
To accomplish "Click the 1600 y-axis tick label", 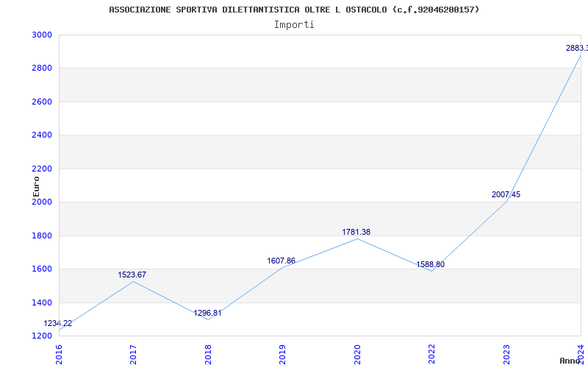I will pyautogui.click(x=42, y=269).
